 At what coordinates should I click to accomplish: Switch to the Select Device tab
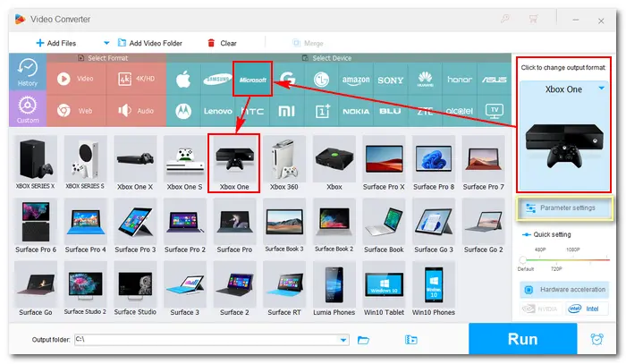327,58
